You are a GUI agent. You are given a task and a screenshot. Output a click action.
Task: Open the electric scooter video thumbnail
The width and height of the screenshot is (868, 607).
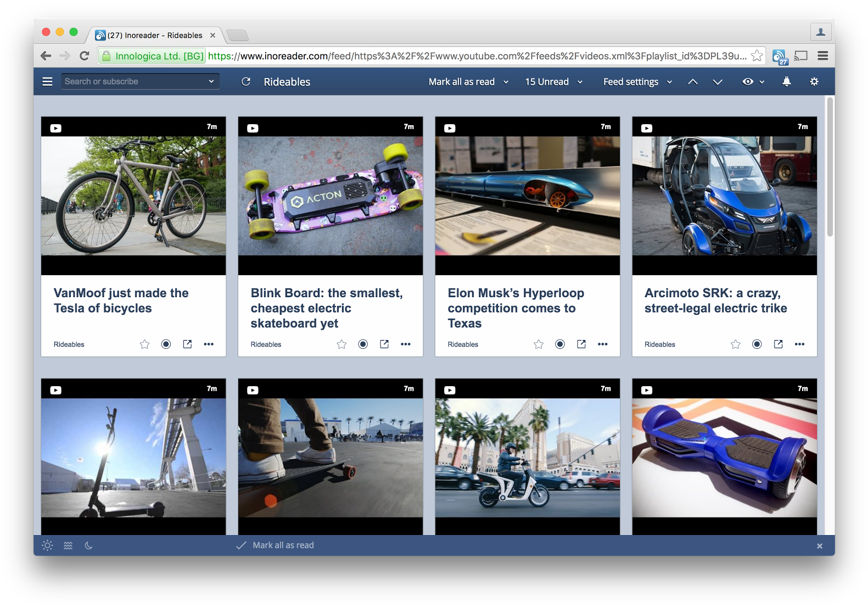click(x=133, y=457)
